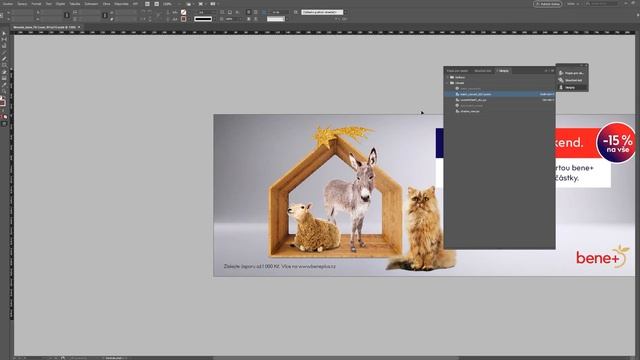Select the Line tool in toolbox
The image size is (640, 360).
pyautogui.click(x=4, y=52)
